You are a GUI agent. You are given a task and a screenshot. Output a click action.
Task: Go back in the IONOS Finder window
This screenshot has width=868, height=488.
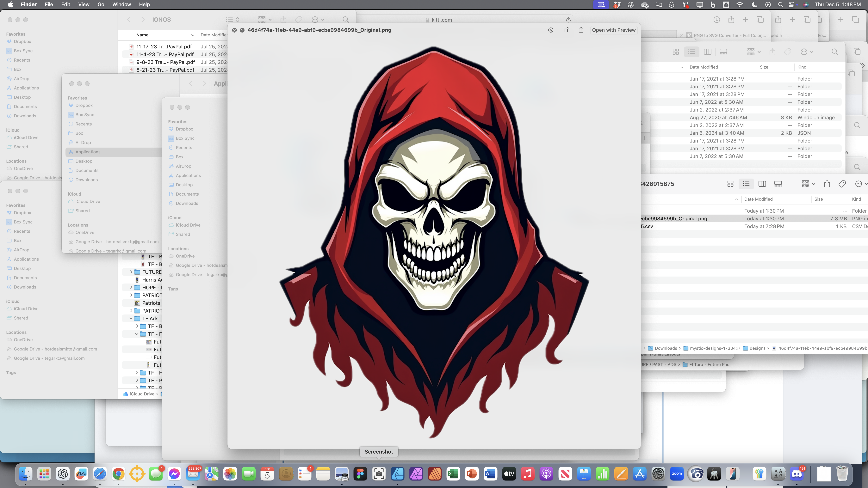pyautogui.click(x=129, y=20)
